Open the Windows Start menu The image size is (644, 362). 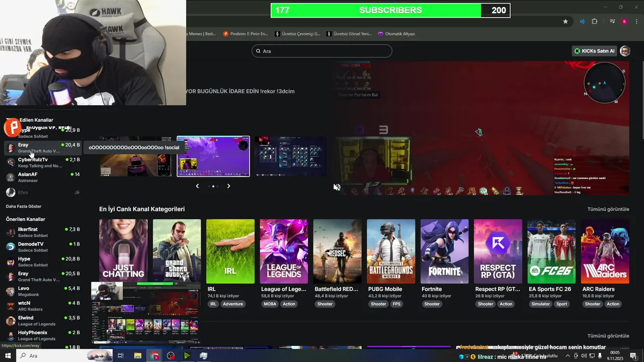point(8,355)
